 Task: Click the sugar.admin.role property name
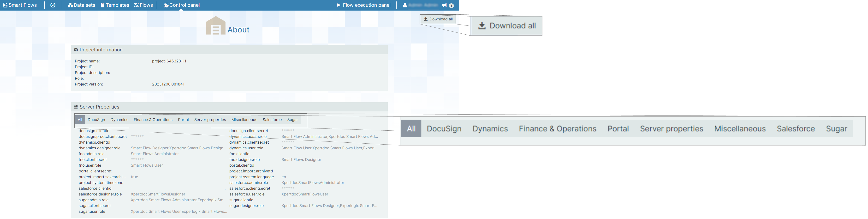pos(94,200)
